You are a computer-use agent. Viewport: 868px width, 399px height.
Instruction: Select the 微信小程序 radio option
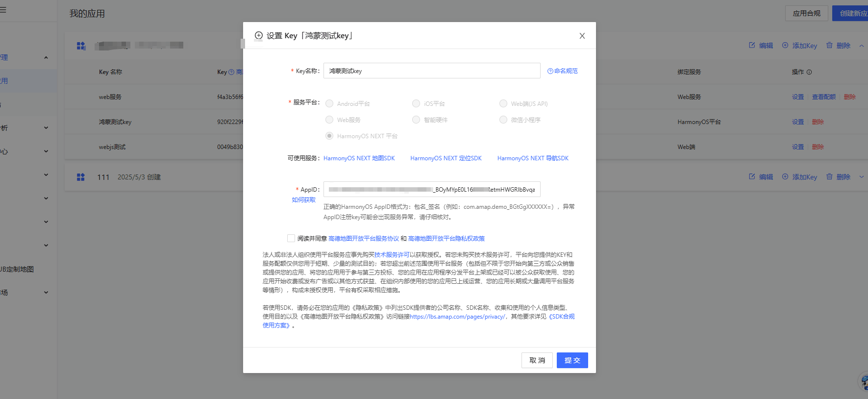click(503, 120)
